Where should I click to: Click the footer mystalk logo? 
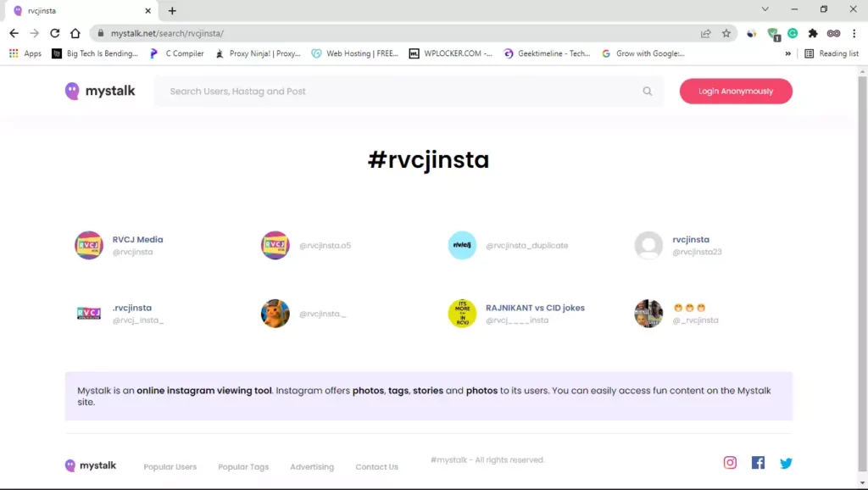[x=90, y=465]
